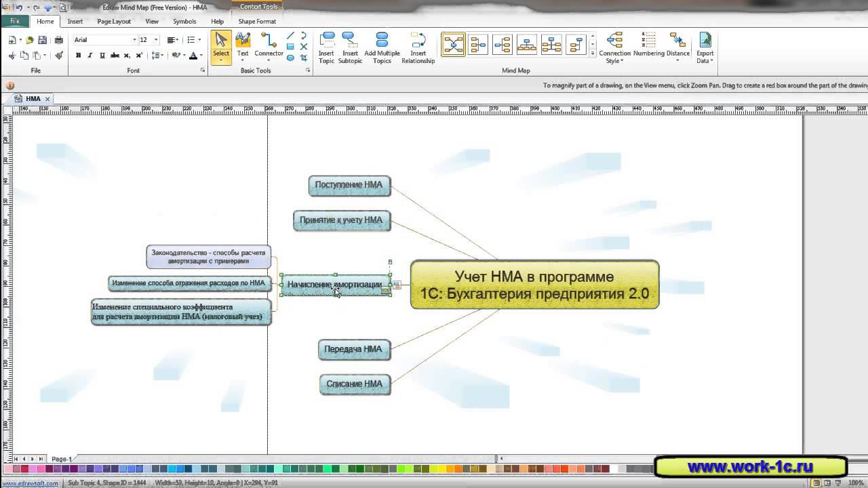Select the HMA document tab
868x488 pixels.
pos(33,99)
